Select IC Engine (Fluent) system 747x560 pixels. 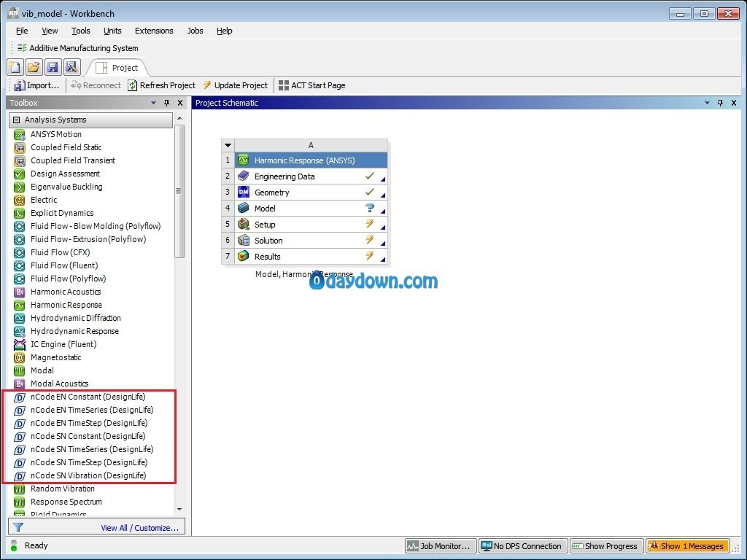click(x=63, y=344)
